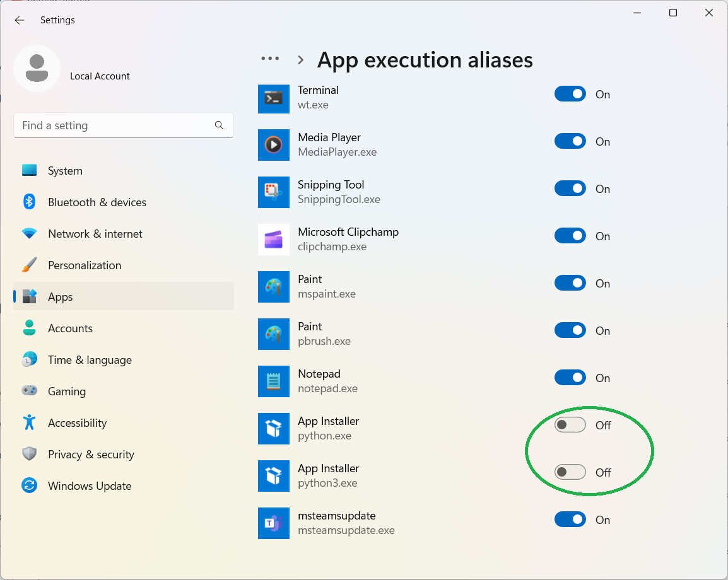Navigate to Time & language
The image size is (728, 580).
(x=124, y=359)
